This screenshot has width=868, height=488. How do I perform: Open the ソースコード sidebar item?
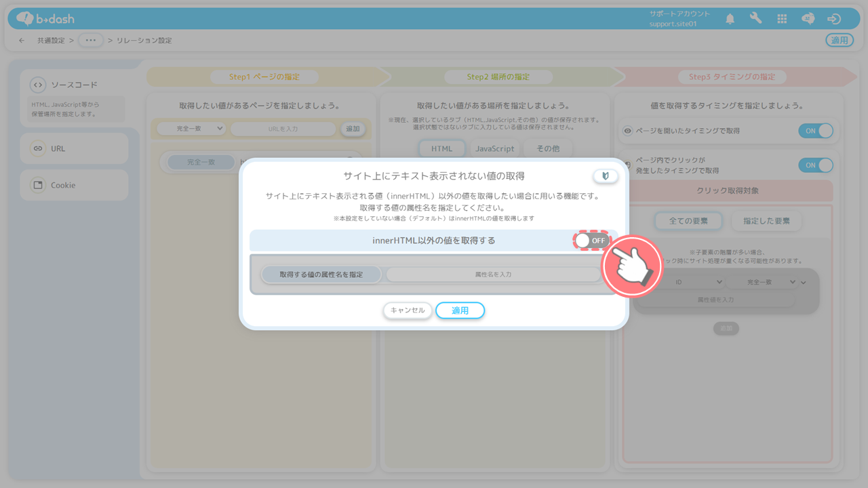73,98
